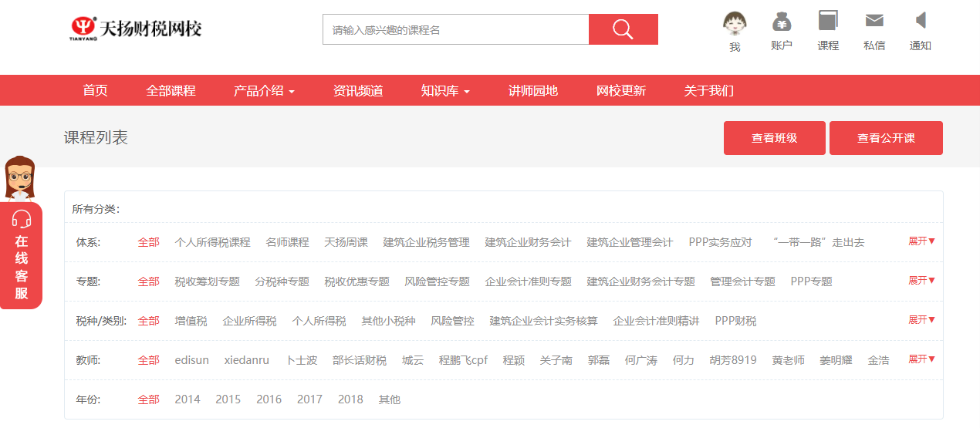The image size is (980, 428).
Task: Click the 课程 book icon
Action: 828,21
